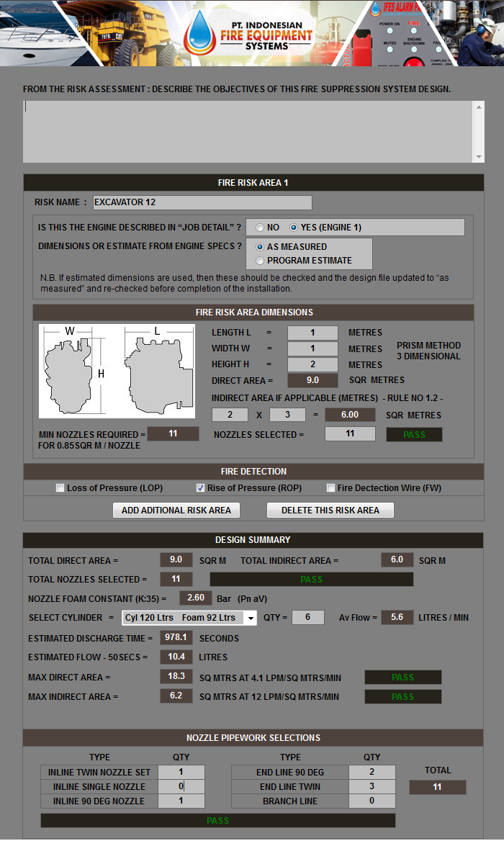Screen dimensions: 504x841
Task: Enable Loss of Pressure (LOP) checkbox
Action: coord(60,488)
